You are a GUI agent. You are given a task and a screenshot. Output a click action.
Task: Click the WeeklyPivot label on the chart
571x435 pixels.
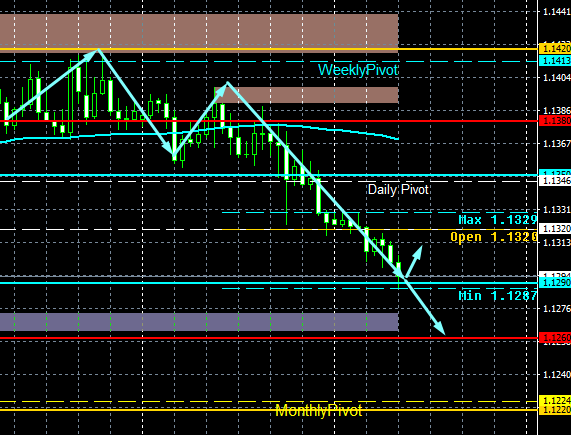[x=358, y=70]
